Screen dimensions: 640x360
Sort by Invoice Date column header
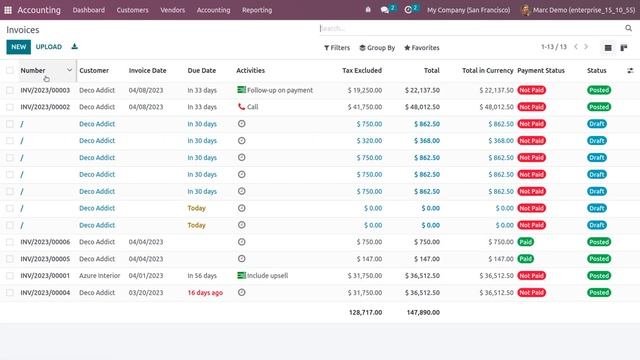coord(147,71)
